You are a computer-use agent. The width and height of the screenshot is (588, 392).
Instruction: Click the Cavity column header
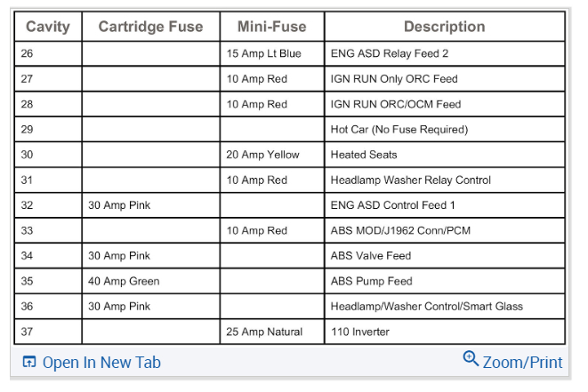tap(48, 27)
